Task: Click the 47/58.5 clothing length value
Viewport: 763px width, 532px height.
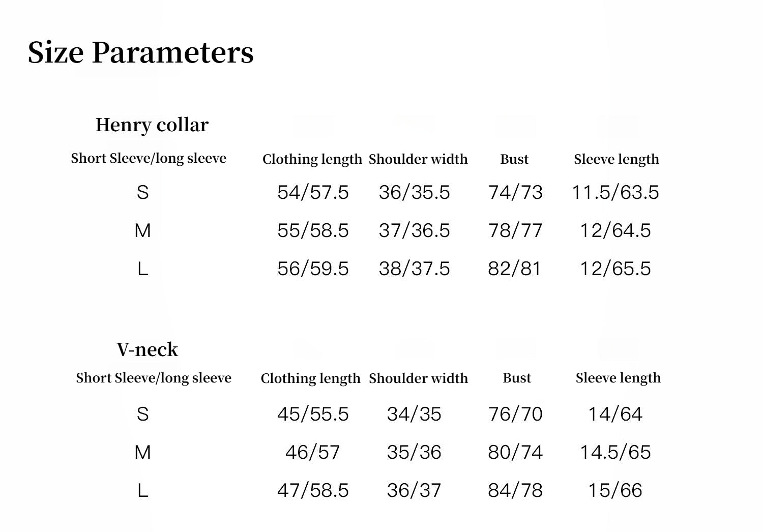Action: (x=313, y=490)
